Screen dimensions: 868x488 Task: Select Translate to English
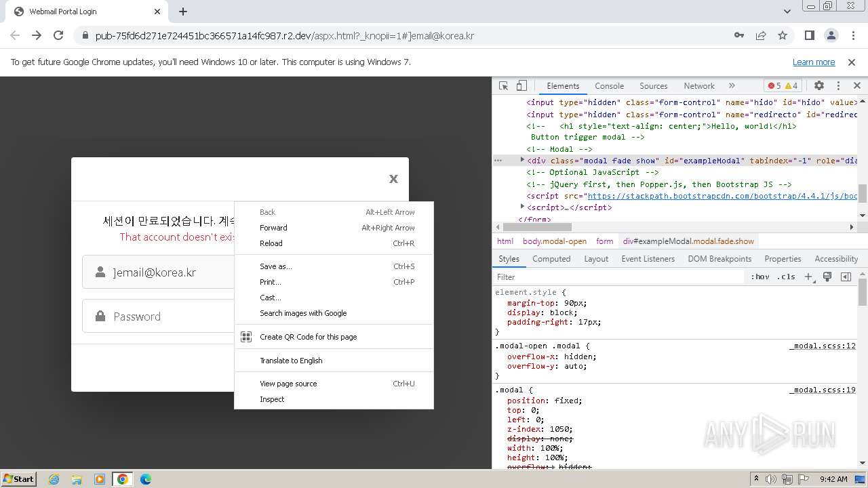coord(334,361)
